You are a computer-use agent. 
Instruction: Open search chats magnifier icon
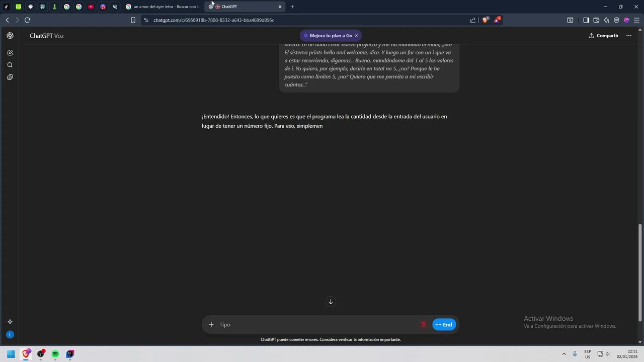coord(10,65)
